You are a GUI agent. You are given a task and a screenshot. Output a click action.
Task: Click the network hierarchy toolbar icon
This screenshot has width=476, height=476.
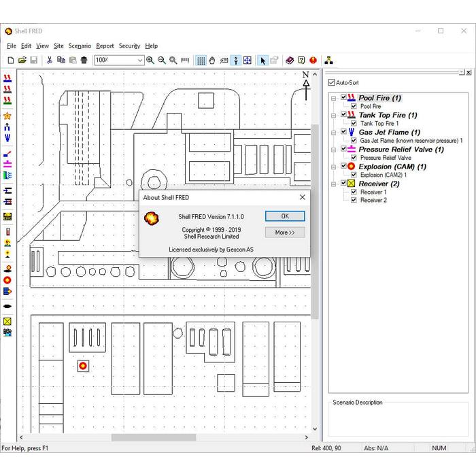328,61
